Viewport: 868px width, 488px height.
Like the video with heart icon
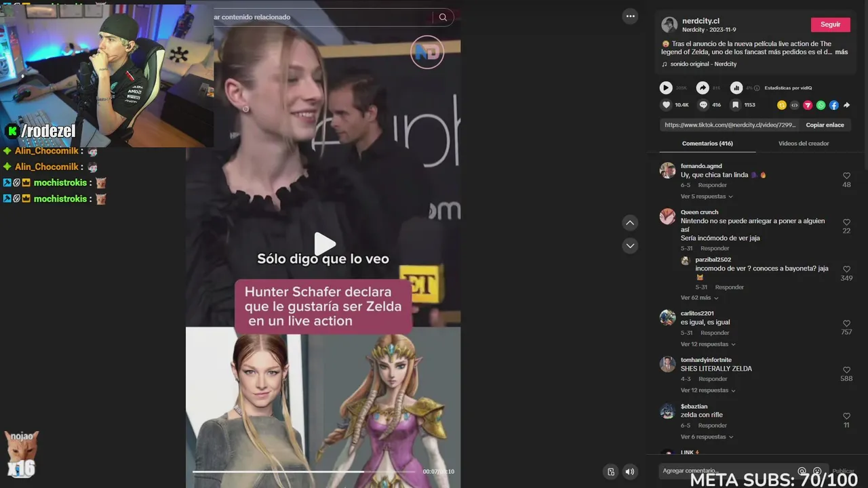point(667,105)
